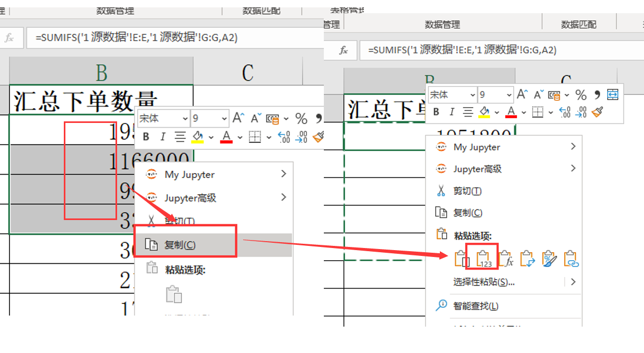Click Increase Decimal in left mini toolbar
The image size is (644, 353).
284,137
